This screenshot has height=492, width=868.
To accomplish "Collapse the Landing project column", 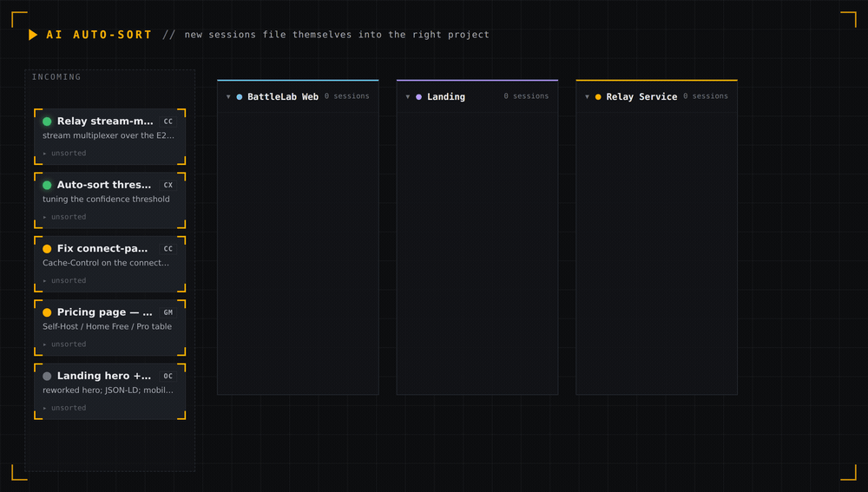I will pyautogui.click(x=407, y=97).
